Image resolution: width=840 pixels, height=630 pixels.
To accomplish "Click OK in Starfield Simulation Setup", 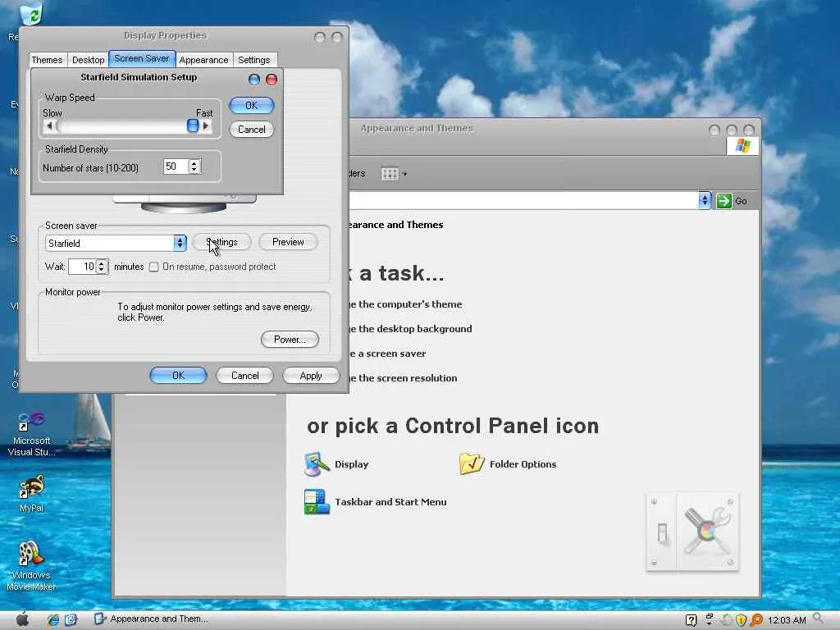I will [x=251, y=106].
